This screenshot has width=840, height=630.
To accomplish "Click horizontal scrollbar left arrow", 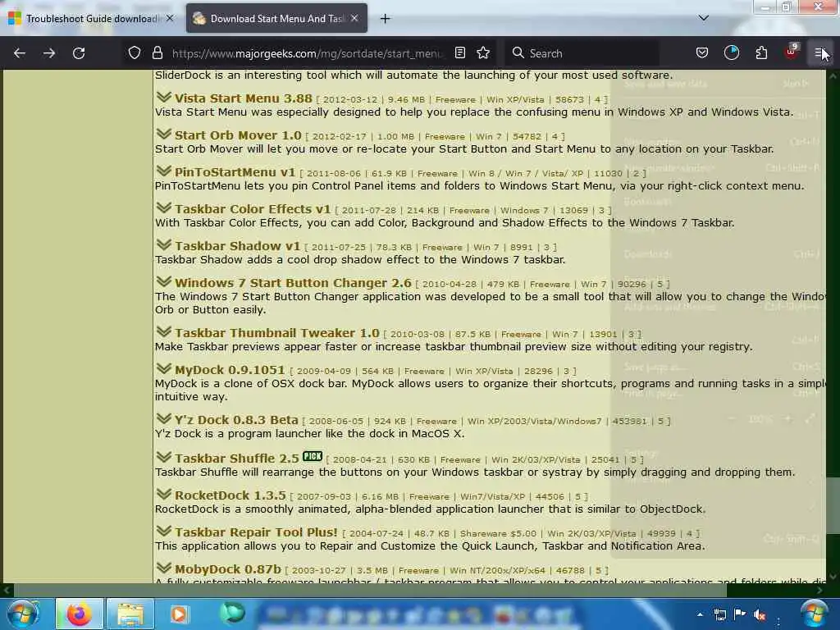I will (7, 591).
